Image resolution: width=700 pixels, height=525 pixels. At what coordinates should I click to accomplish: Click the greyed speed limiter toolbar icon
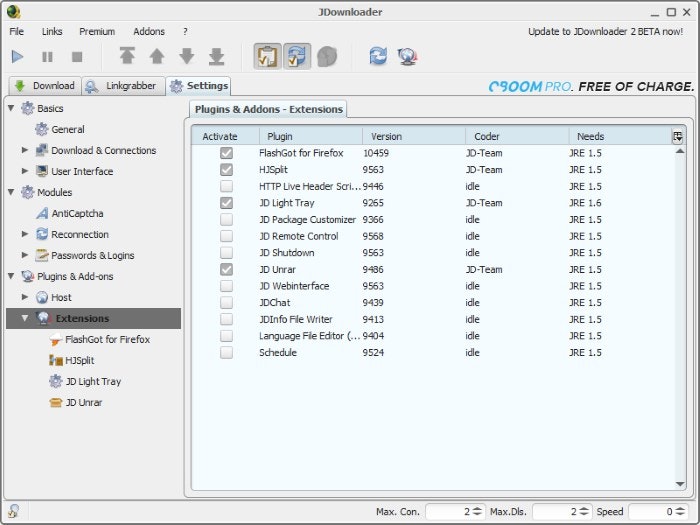(x=327, y=56)
